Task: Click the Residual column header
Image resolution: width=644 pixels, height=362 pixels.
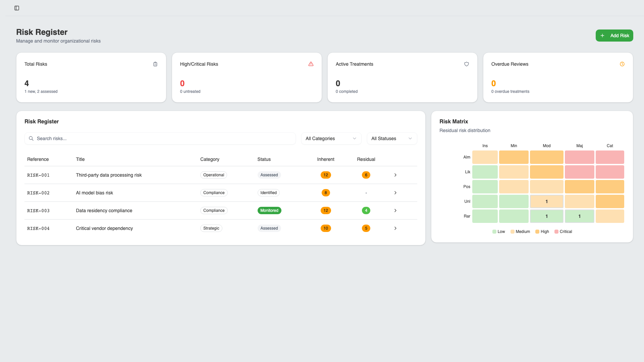Action: coord(366,159)
